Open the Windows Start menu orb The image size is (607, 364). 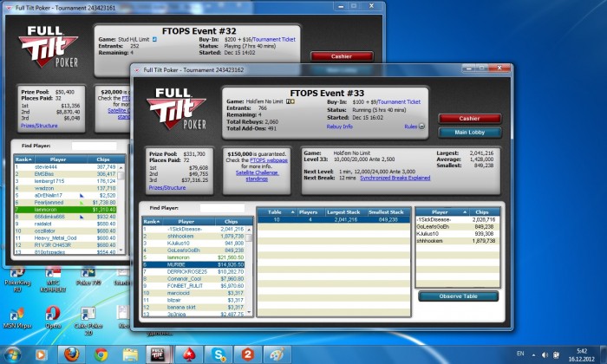point(12,354)
